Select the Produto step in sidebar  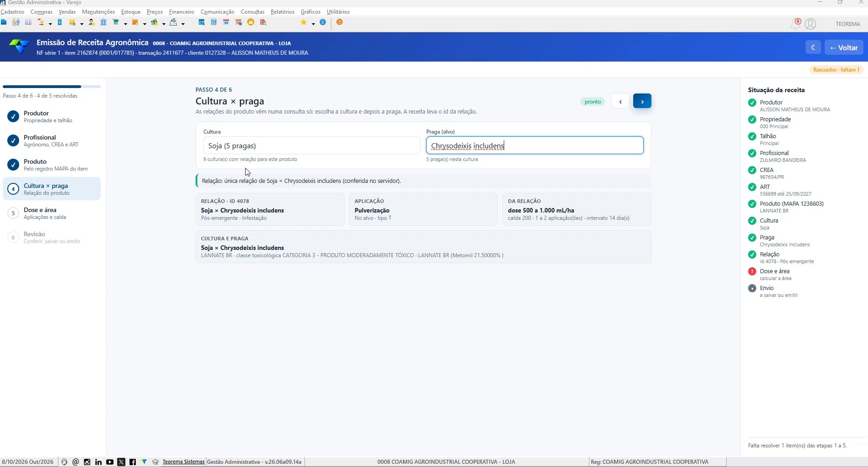[x=52, y=165]
